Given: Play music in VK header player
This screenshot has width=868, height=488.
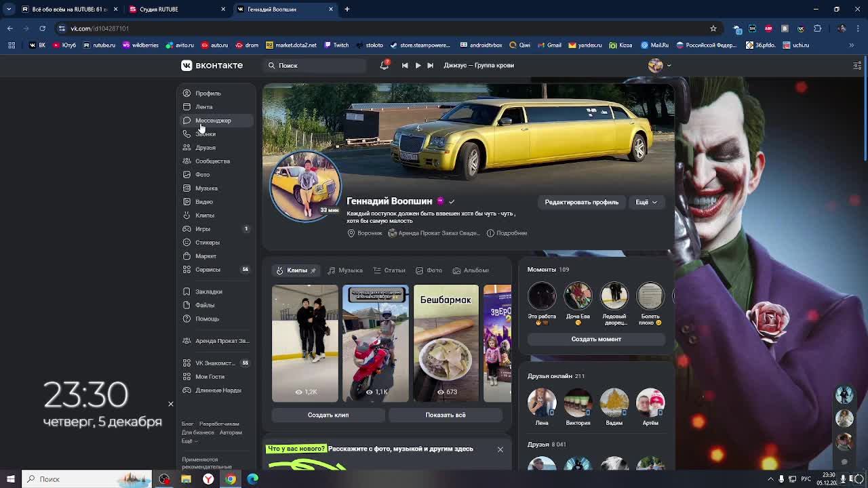Looking at the screenshot, I should [x=418, y=65].
